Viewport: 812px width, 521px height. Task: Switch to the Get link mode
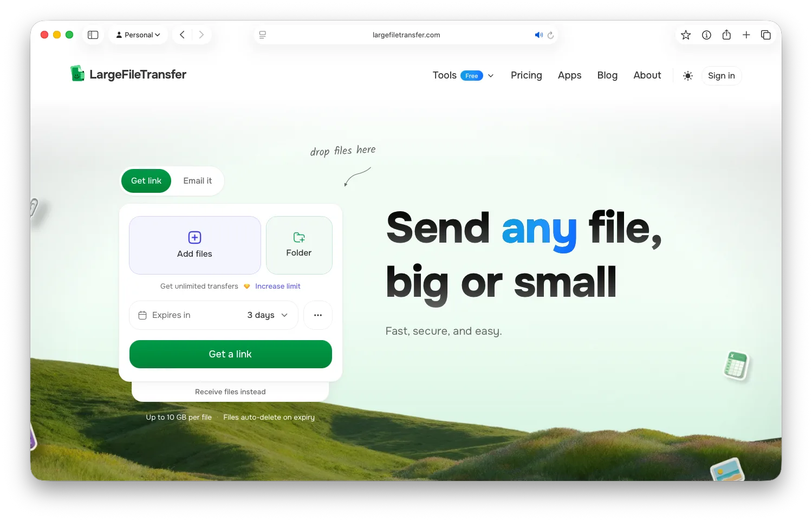[x=146, y=181]
